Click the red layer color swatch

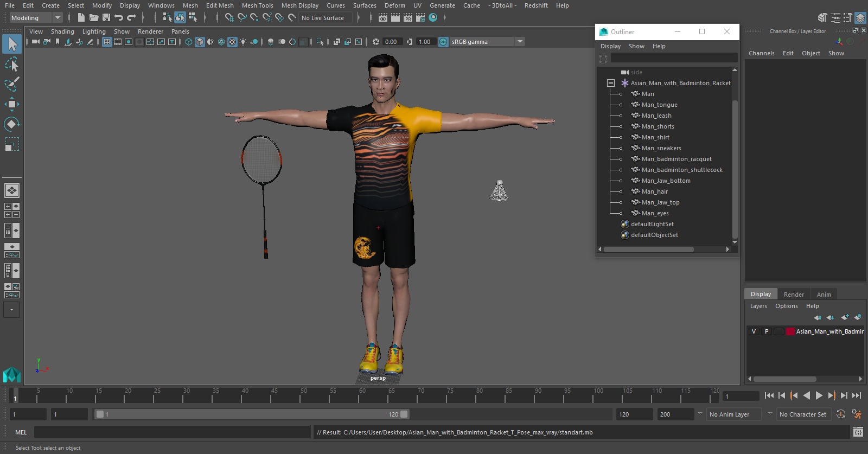pos(790,331)
